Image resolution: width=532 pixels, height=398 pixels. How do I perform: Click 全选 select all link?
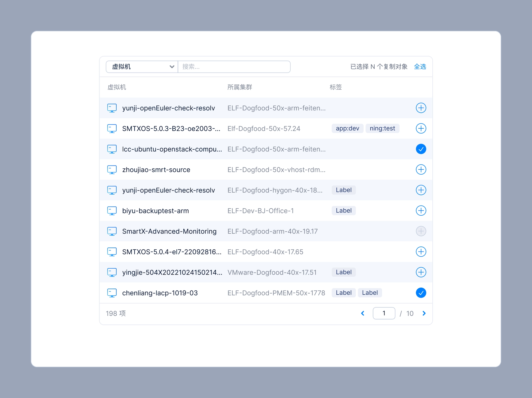[420, 67]
